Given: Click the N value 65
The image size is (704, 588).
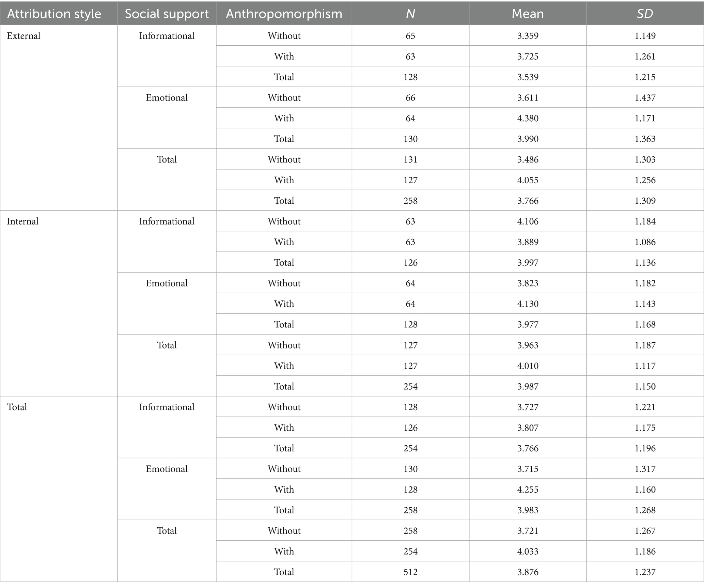Looking at the screenshot, I should pyautogui.click(x=410, y=36).
